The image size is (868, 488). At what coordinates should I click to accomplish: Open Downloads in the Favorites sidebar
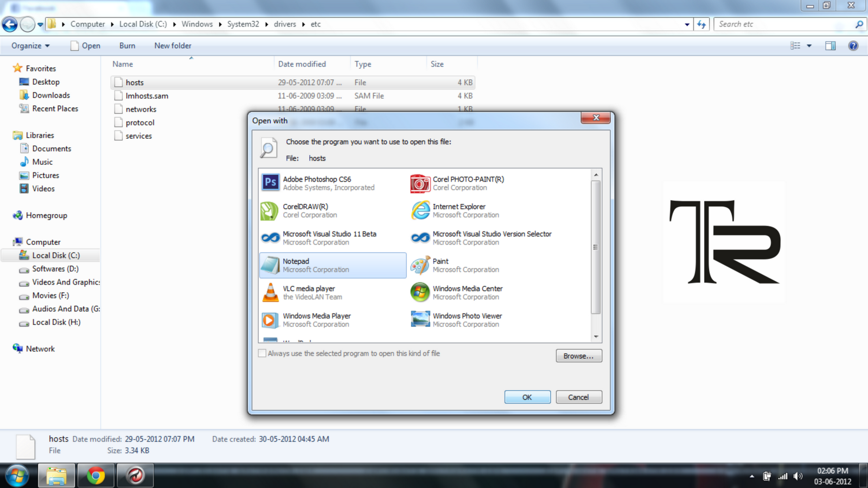click(x=50, y=95)
